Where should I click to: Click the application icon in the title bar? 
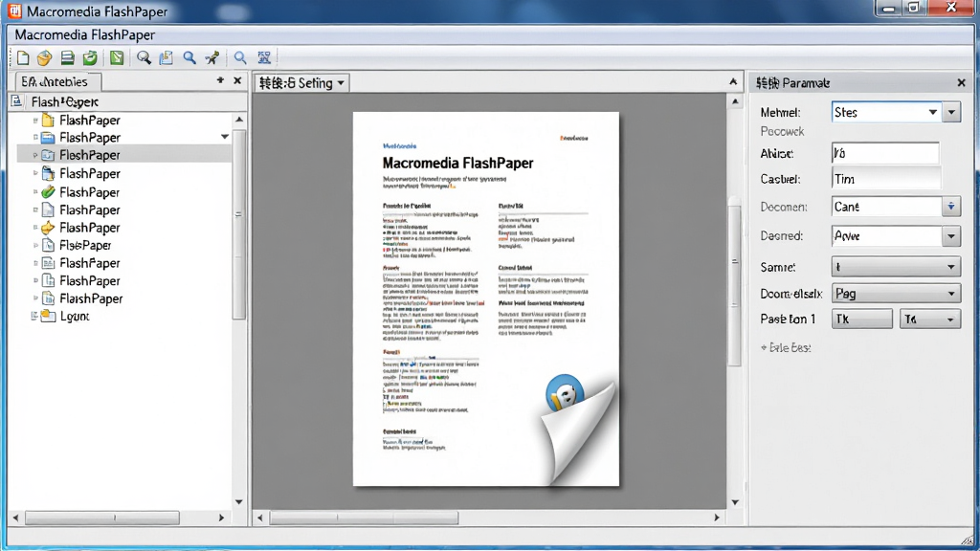13,11
